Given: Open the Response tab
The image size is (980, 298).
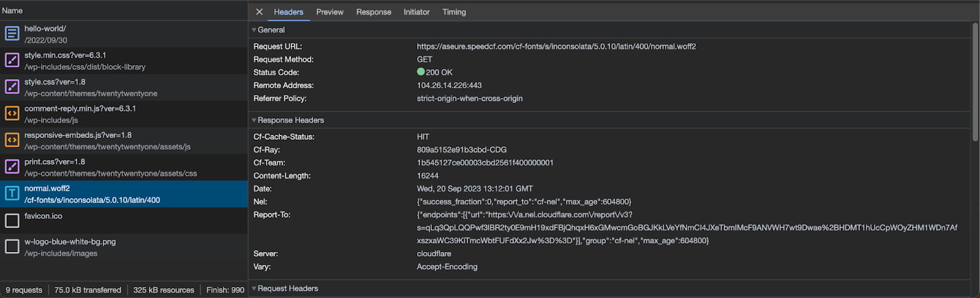Looking at the screenshot, I should point(374,12).
